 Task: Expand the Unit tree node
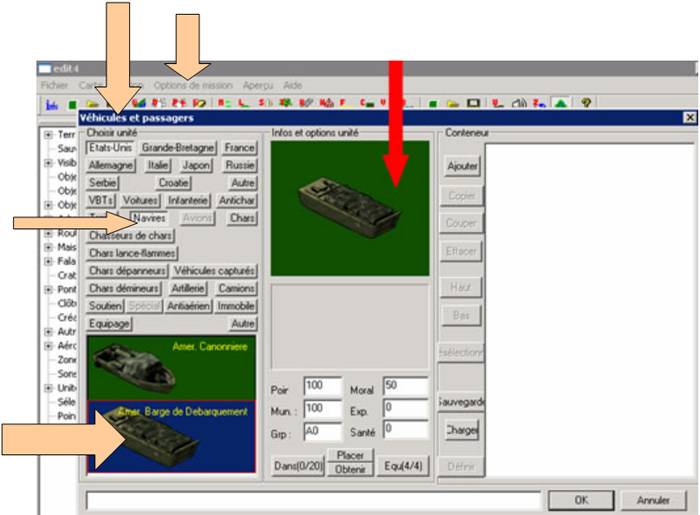pyautogui.click(x=47, y=388)
